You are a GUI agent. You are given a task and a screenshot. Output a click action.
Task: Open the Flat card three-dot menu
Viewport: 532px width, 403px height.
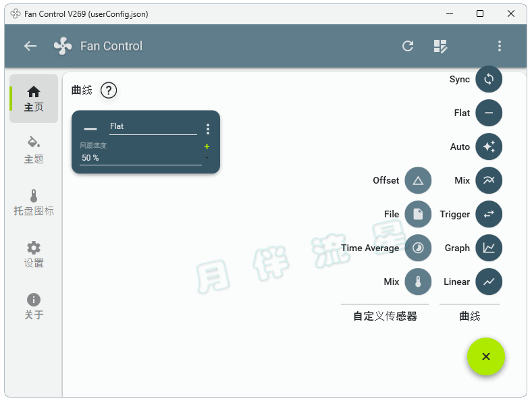pos(208,129)
